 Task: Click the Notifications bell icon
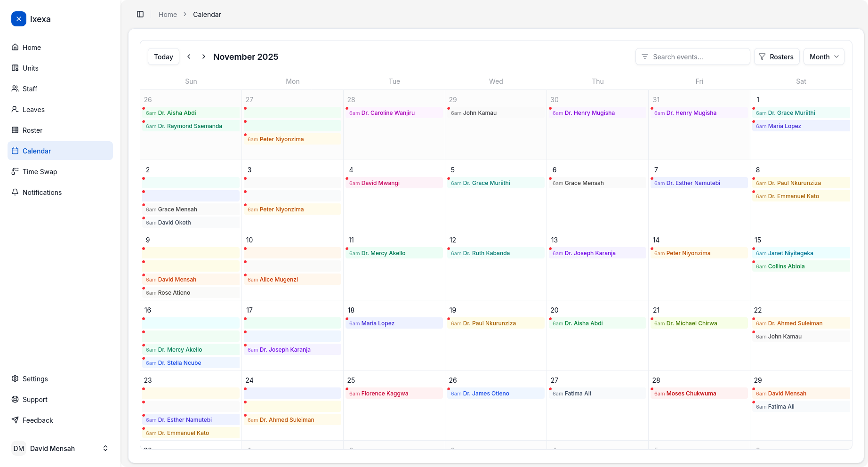click(x=15, y=193)
